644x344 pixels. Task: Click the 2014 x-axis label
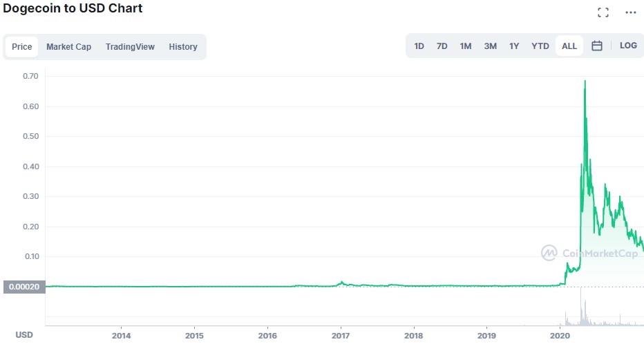point(121,336)
